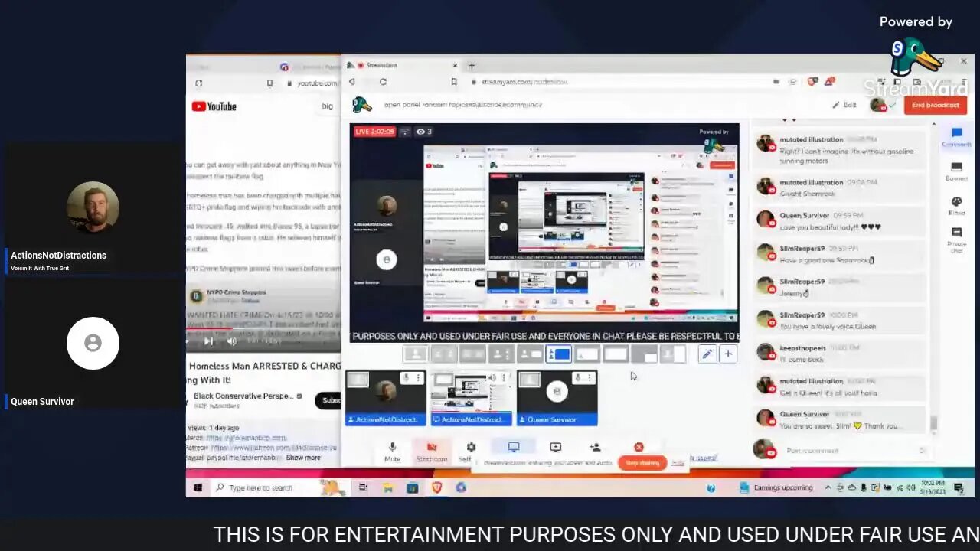Mute the microphone in StreamYard
This screenshot has height=551, width=980.
(x=392, y=452)
